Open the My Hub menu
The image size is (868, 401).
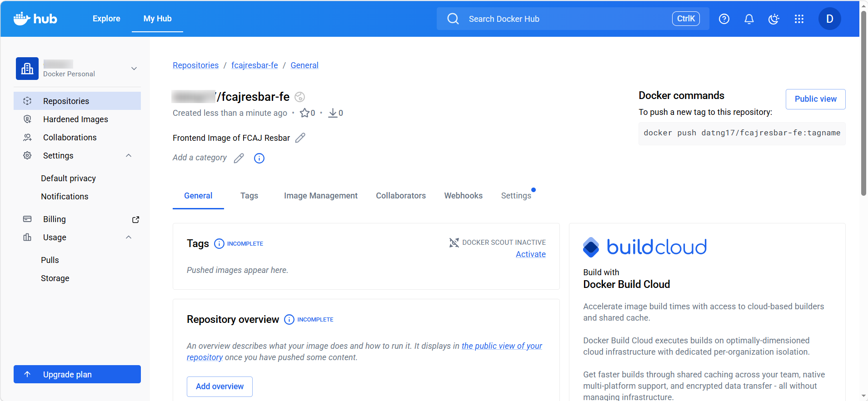point(158,19)
